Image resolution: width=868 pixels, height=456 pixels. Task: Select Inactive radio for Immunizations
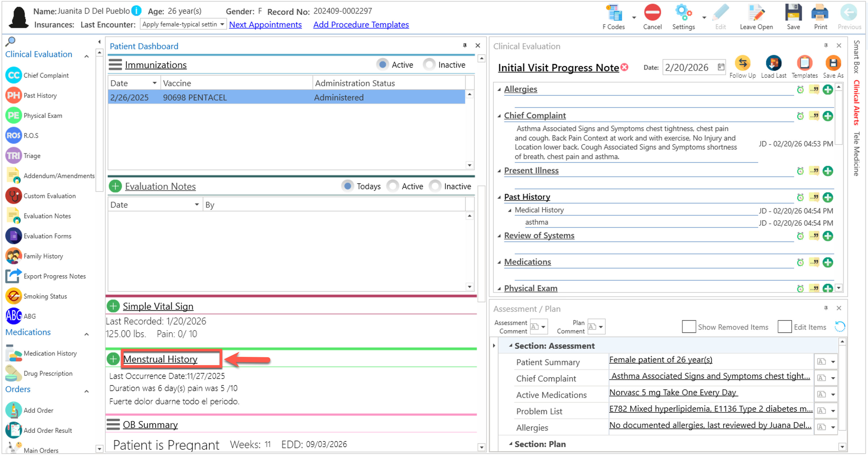click(x=429, y=65)
